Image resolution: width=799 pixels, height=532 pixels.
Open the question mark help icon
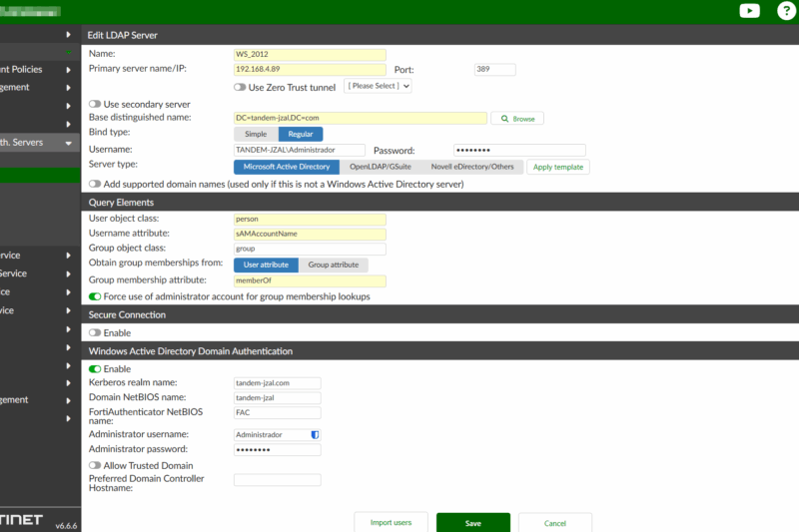click(x=786, y=11)
